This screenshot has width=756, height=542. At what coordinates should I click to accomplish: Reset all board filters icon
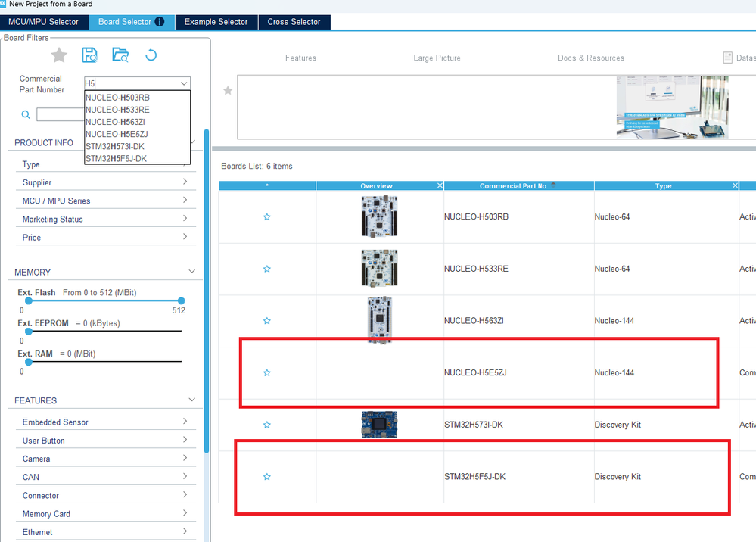tap(151, 55)
